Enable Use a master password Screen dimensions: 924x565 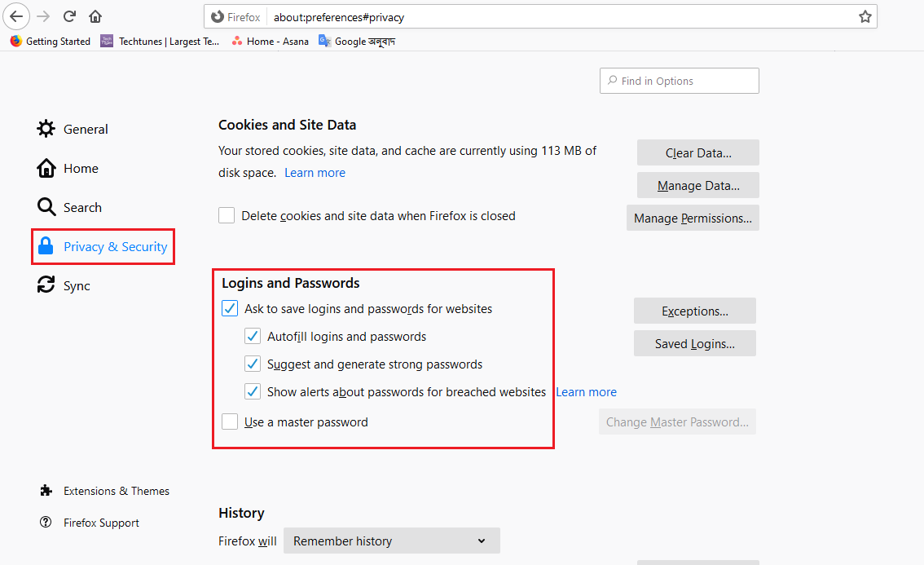click(230, 422)
